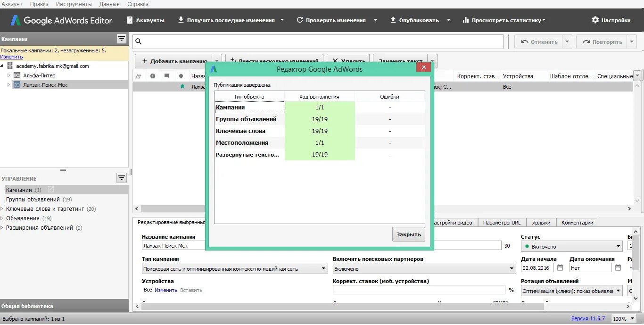Open the Данные menu
Screen dimensions: 644x325
[109, 4]
